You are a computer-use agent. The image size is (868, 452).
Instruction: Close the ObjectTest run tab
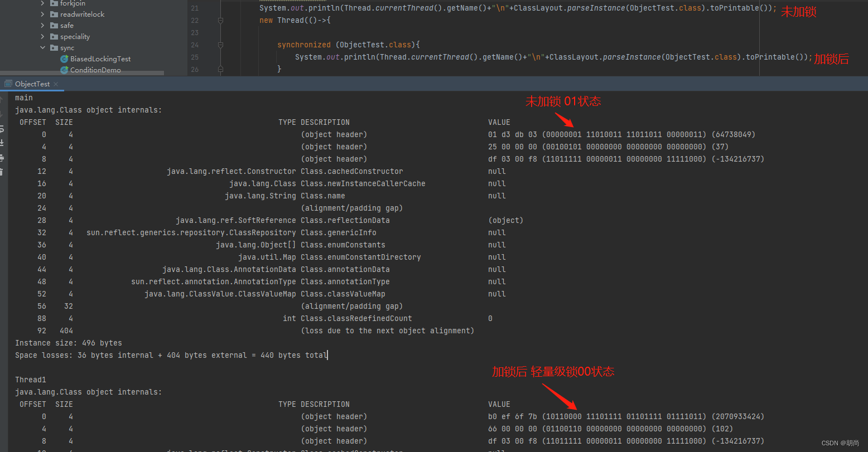click(55, 84)
